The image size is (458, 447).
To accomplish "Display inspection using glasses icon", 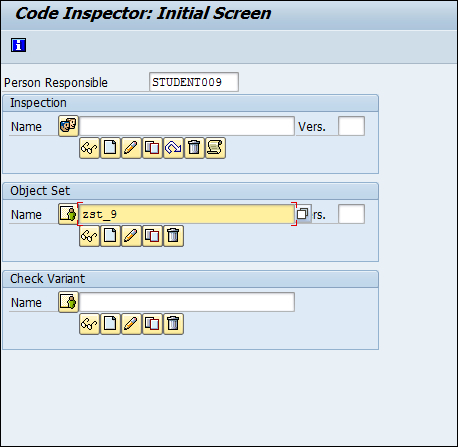I will point(89,148).
